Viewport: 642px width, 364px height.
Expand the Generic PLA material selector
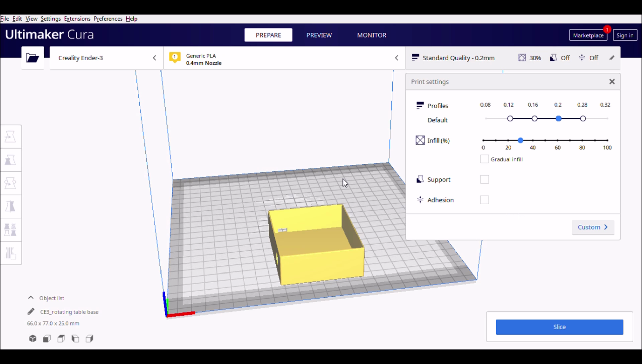tap(284, 58)
